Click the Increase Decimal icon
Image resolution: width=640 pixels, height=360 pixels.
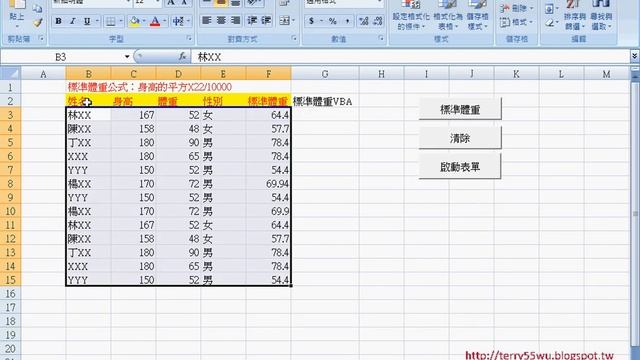363,21
